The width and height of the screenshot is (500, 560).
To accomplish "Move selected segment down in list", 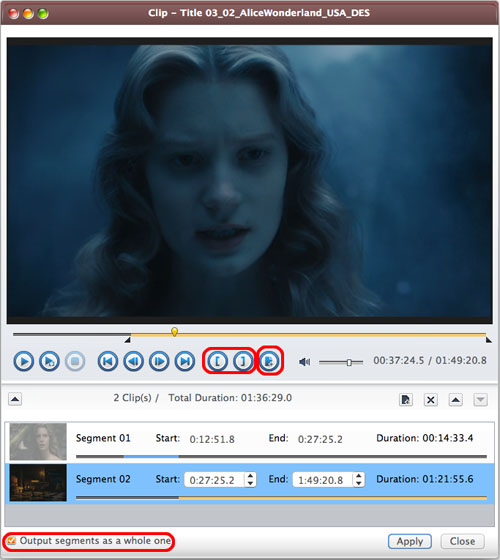I will click(481, 400).
